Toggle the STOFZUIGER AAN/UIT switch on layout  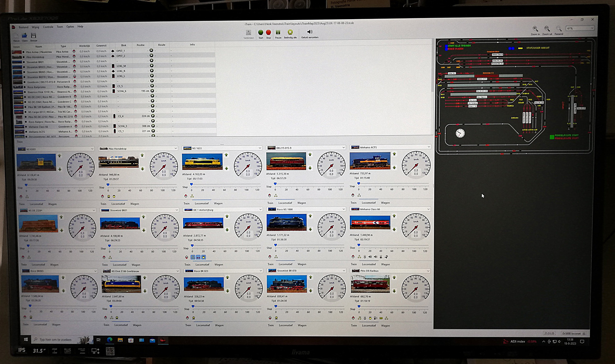521,48
